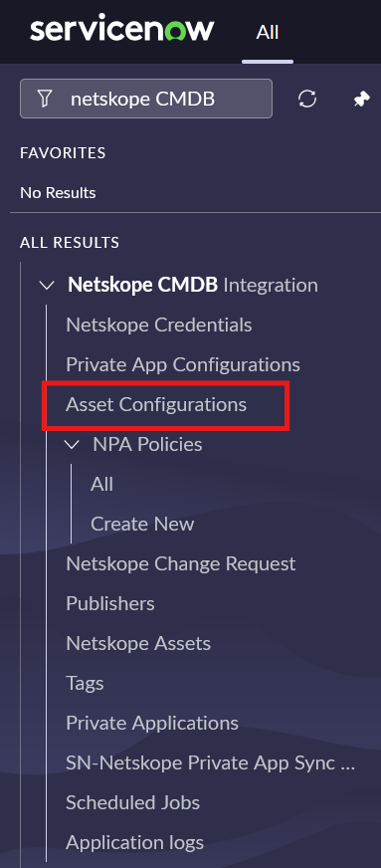381x868 pixels.
Task: Open Netskope Change Request module
Action: [181, 563]
